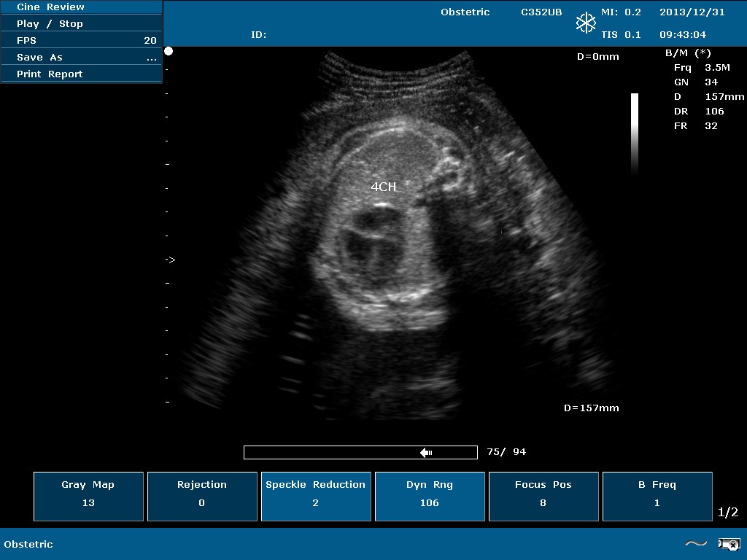Image resolution: width=747 pixels, height=560 pixels.
Task: Select the Dyn Rng parameter box
Action: (430, 497)
